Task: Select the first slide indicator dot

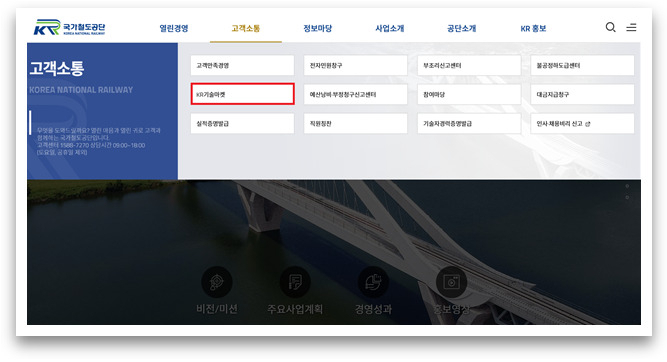Action: click(627, 186)
